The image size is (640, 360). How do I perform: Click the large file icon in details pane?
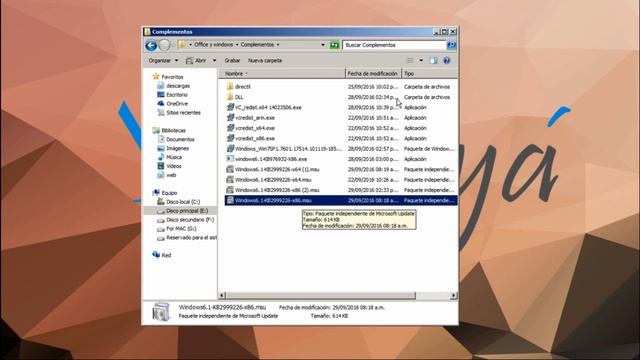(x=161, y=312)
